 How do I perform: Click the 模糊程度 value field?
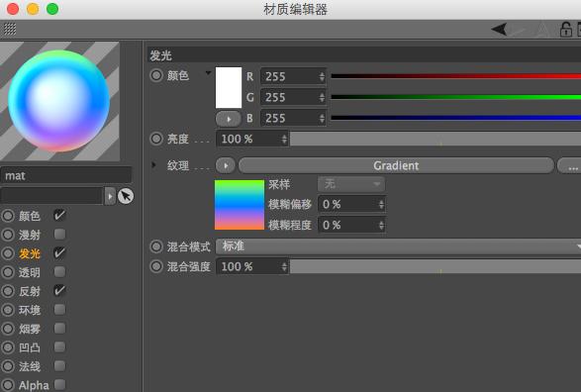351,225
